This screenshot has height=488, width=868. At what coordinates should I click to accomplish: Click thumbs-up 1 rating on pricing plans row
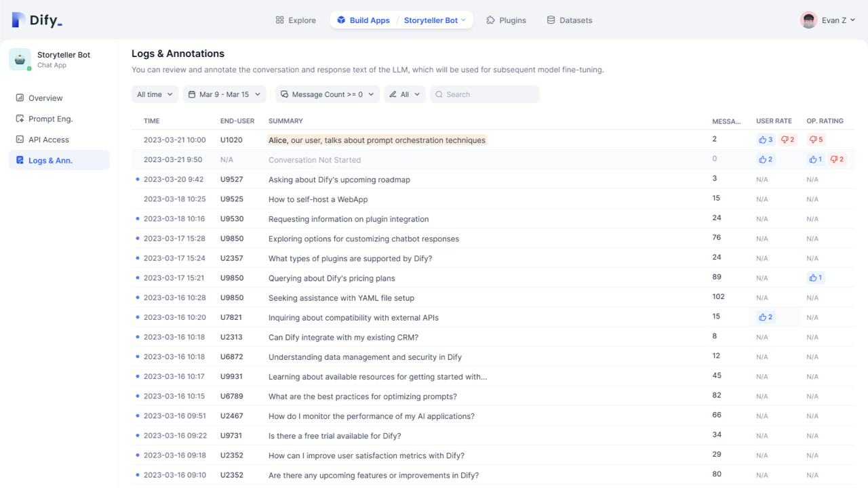click(x=815, y=277)
